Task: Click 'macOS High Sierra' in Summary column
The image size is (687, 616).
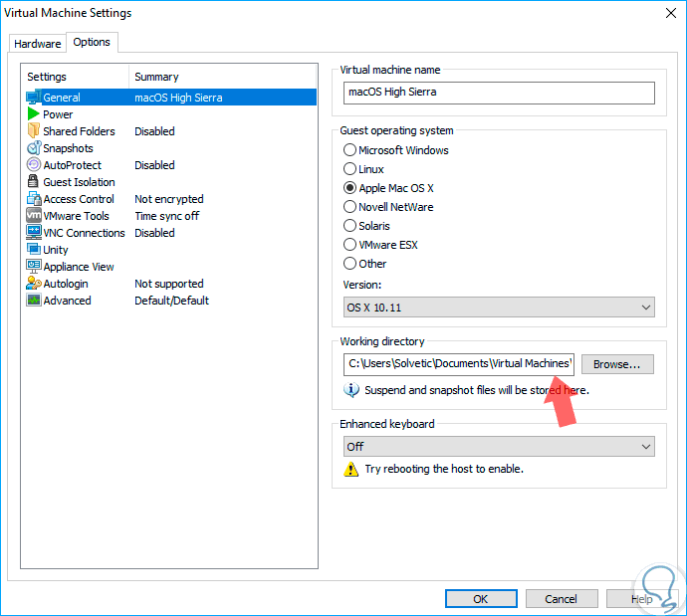Action: pyautogui.click(x=178, y=98)
